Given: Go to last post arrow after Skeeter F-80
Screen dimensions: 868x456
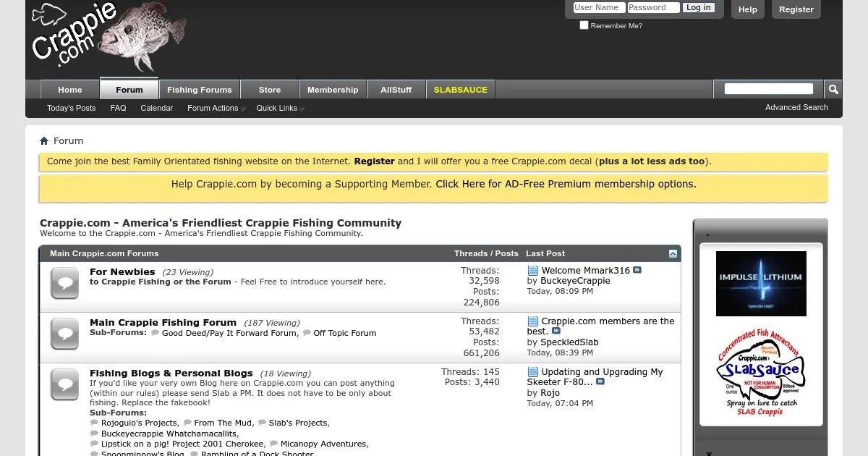Looking at the screenshot, I should click(600, 381).
